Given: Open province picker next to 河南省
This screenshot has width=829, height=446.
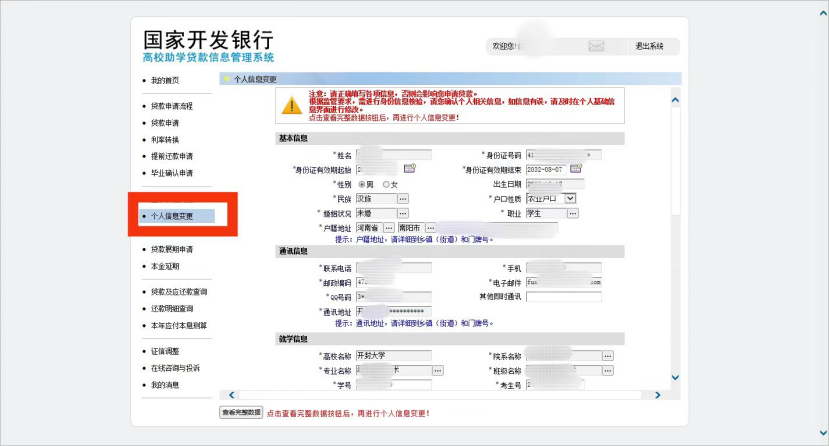Looking at the screenshot, I should [x=389, y=228].
